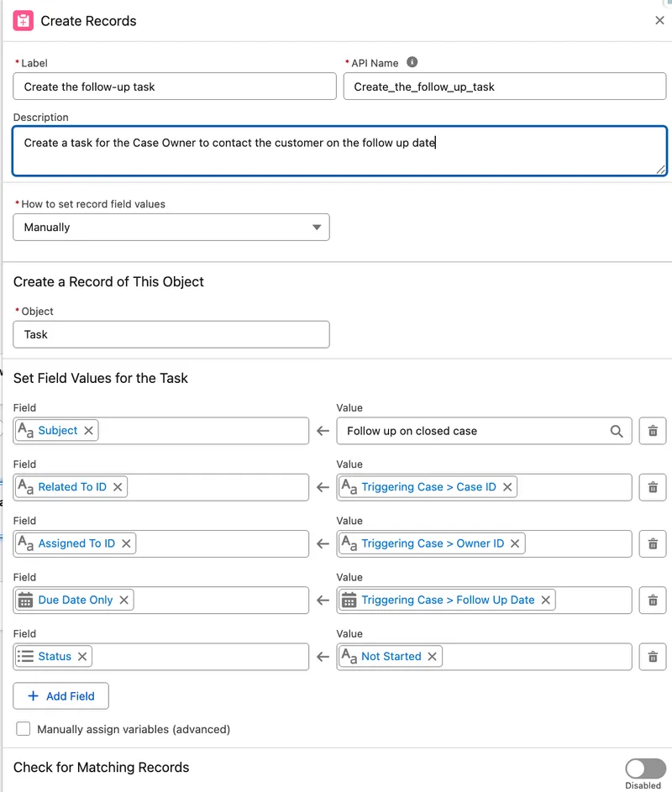The width and height of the screenshot is (672, 792).
Task: Remove the Assigned To ID field pill
Action: coord(126,543)
